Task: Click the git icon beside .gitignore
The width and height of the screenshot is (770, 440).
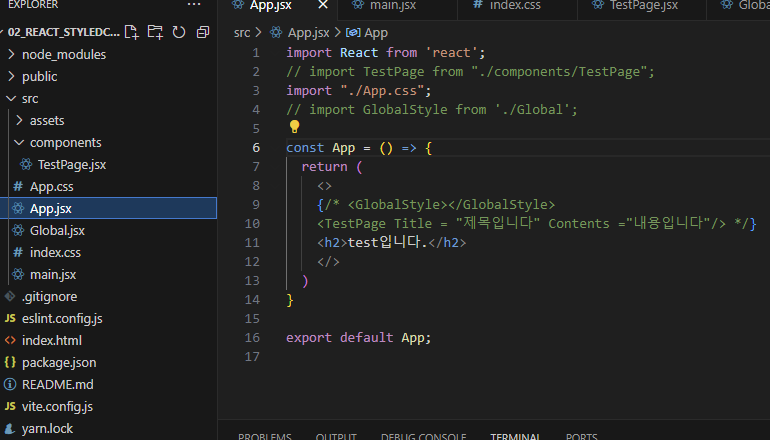Action: (10, 296)
